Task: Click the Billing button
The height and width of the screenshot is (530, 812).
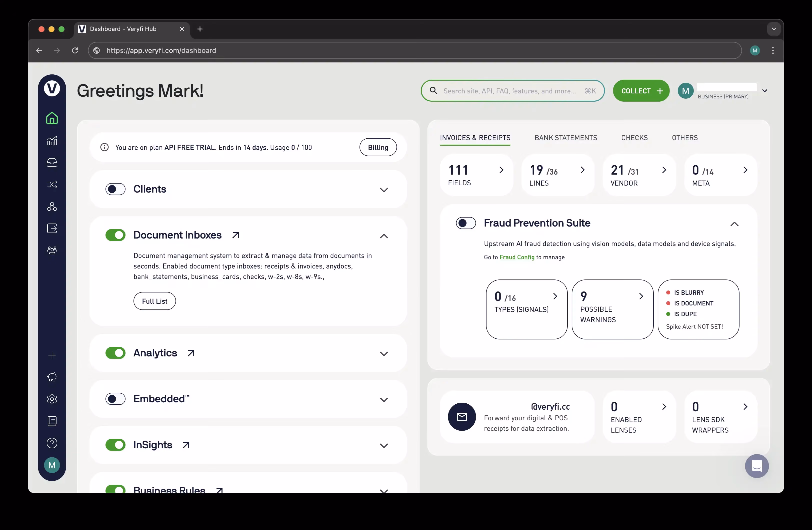Action: tap(378, 147)
